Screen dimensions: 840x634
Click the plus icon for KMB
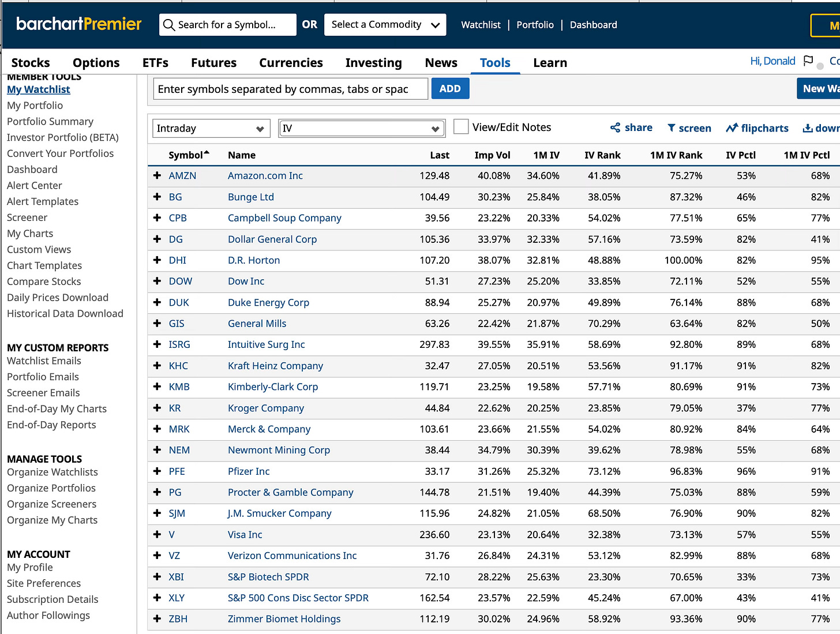pos(157,387)
